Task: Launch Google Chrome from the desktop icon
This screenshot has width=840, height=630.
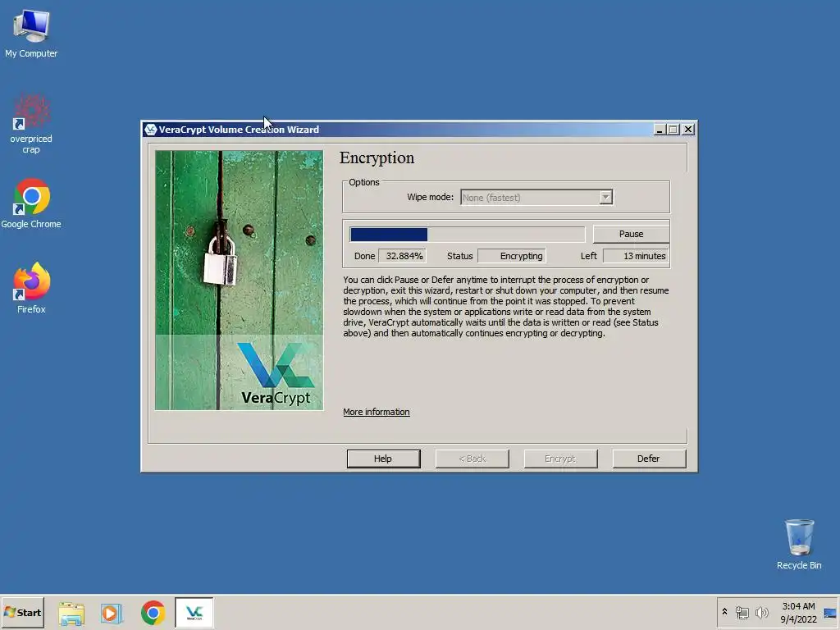Action: click(31, 203)
